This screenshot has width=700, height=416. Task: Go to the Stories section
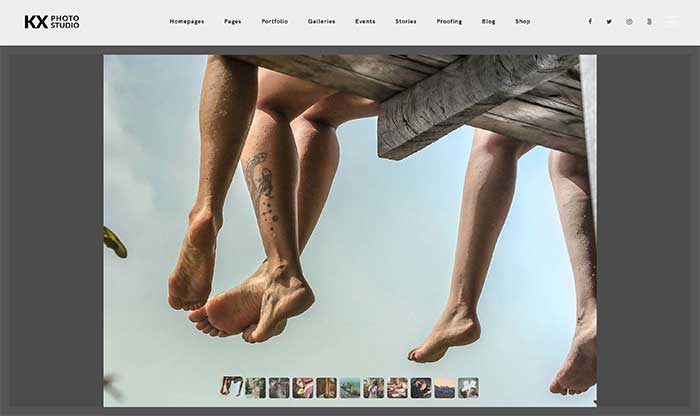406,21
